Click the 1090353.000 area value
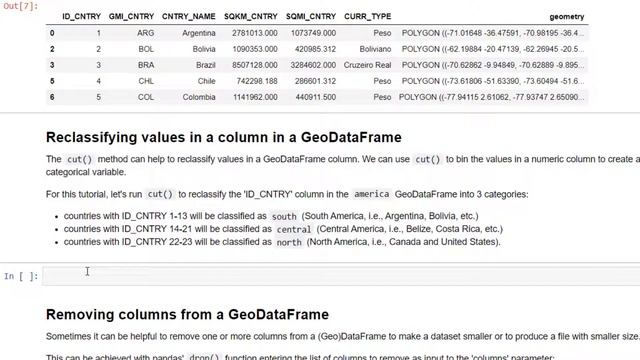 pyautogui.click(x=255, y=49)
